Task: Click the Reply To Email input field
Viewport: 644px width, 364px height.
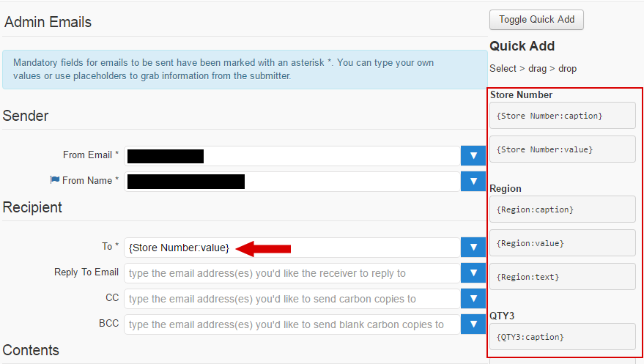Action: coord(292,273)
